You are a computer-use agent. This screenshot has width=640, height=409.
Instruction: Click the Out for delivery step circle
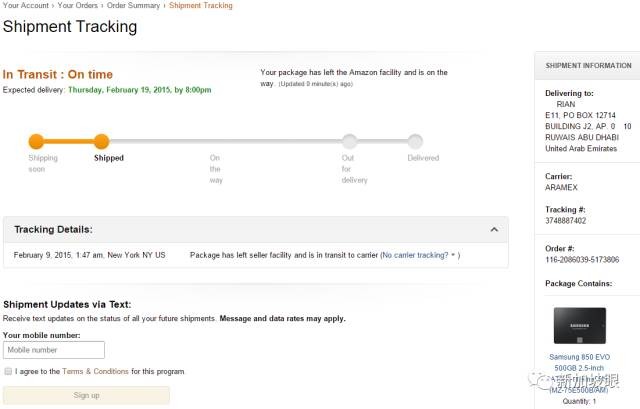tap(349, 141)
